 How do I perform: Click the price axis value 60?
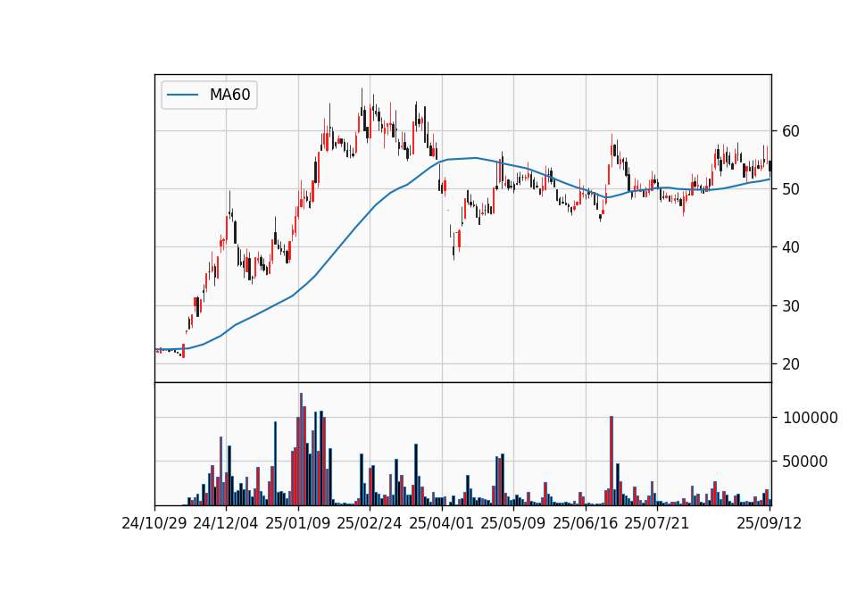[x=791, y=131]
